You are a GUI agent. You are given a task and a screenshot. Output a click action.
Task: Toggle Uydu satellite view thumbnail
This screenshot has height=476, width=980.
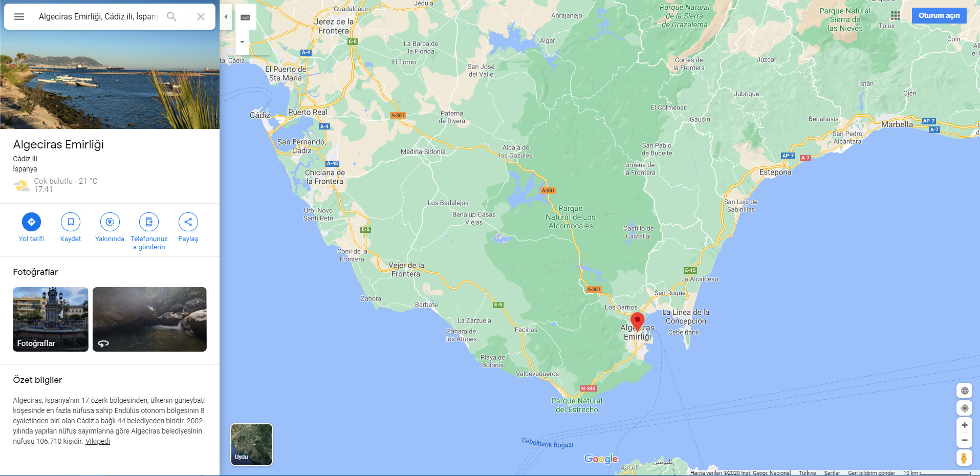click(x=251, y=444)
